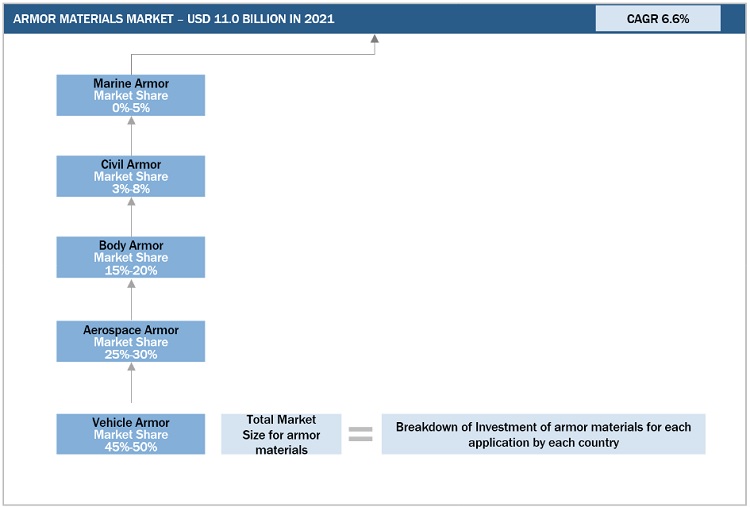
Task: Select the 3%-8% share value text
Action: (131, 189)
